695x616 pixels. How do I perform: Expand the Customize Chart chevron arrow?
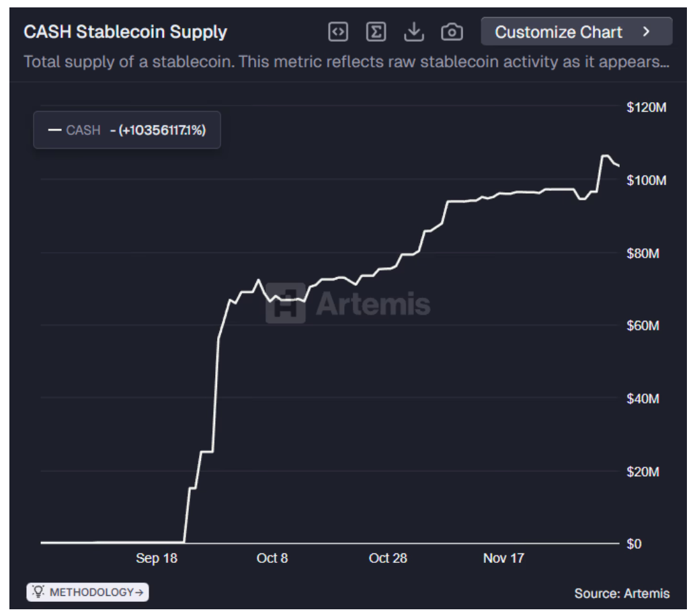[647, 32]
